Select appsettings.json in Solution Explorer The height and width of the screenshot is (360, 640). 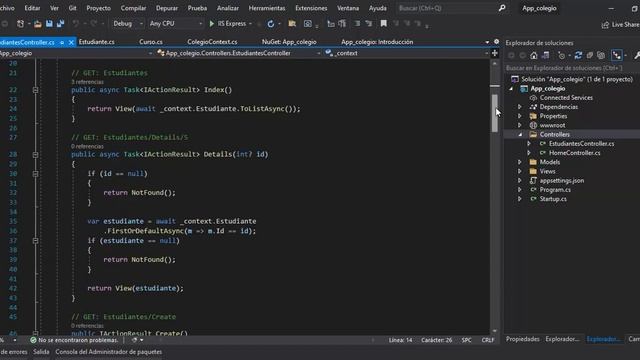(x=562, y=180)
